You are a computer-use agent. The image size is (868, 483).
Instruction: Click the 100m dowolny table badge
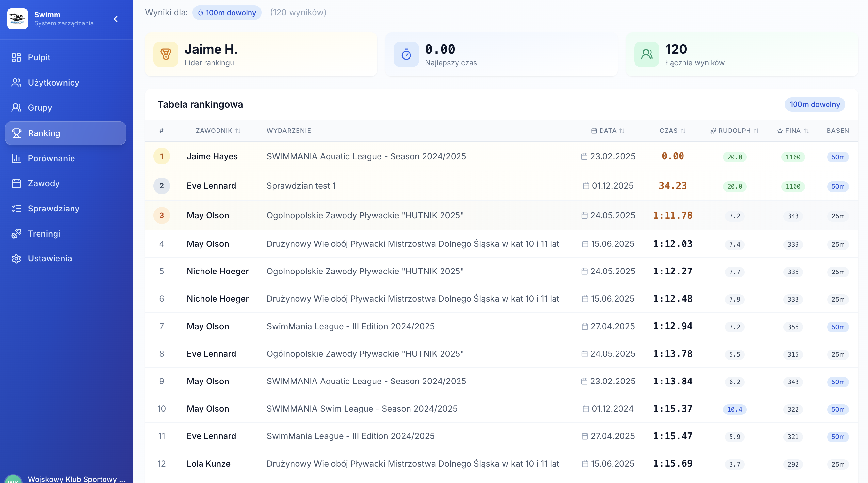pyautogui.click(x=814, y=104)
